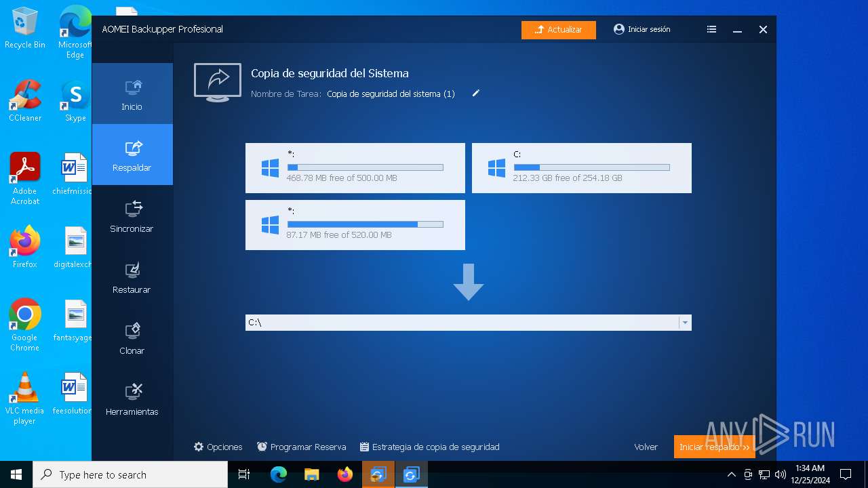Click task name text Copia de seguridad del sistema (1)
The image size is (868, 488).
[391, 94]
